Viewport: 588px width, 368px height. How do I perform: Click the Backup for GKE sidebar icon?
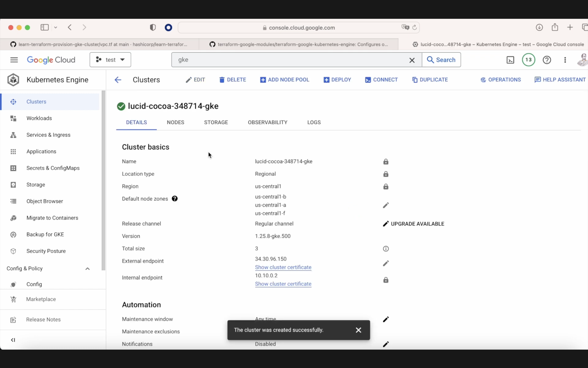13,234
